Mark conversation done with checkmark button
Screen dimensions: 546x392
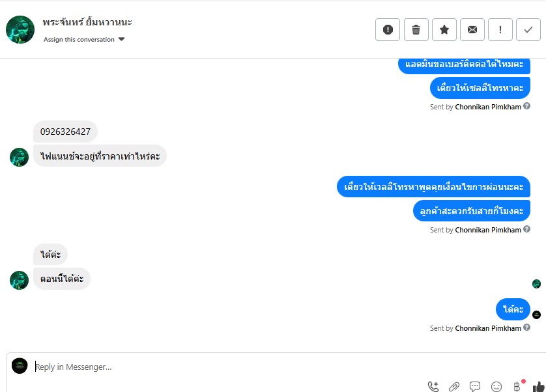(x=528, y=29)
